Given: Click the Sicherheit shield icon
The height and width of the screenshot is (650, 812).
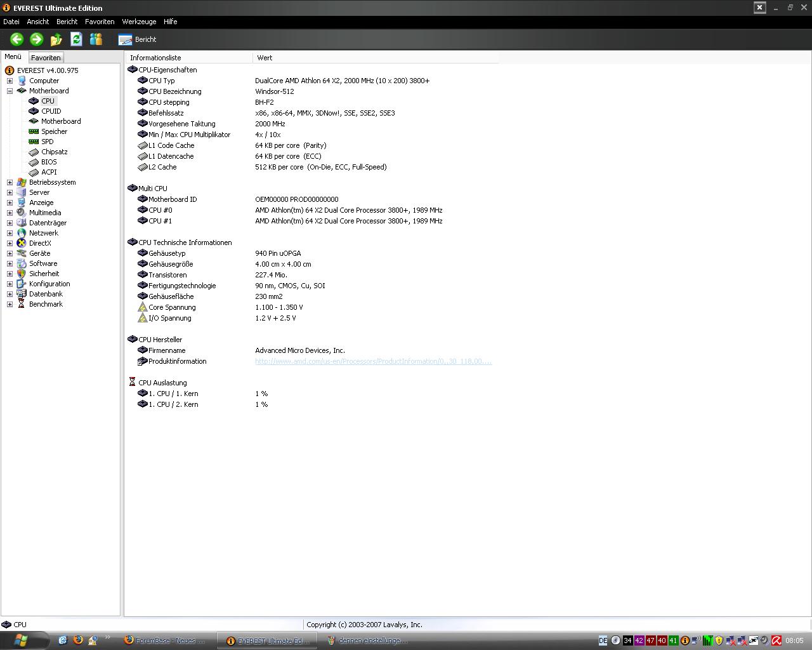Looking at the screenshot, I should 22,274.
